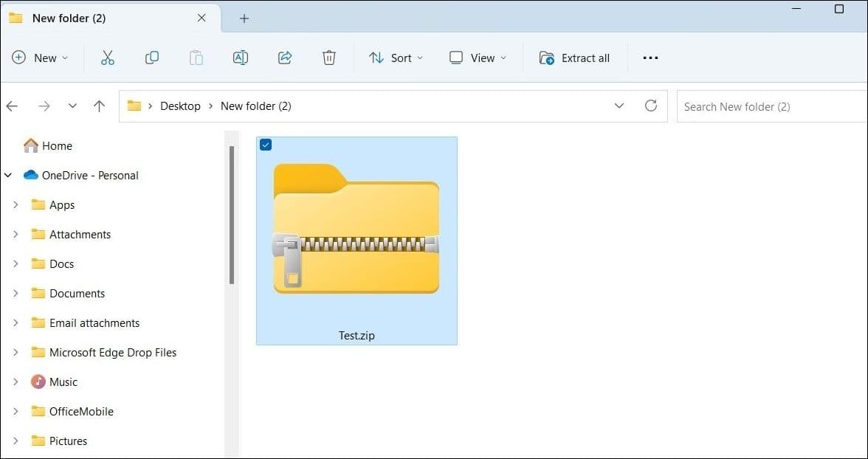868x459 pixels.
Task: Open Pictures folder in sidebar
Action: pyautogui.click(x=59, y=441)
